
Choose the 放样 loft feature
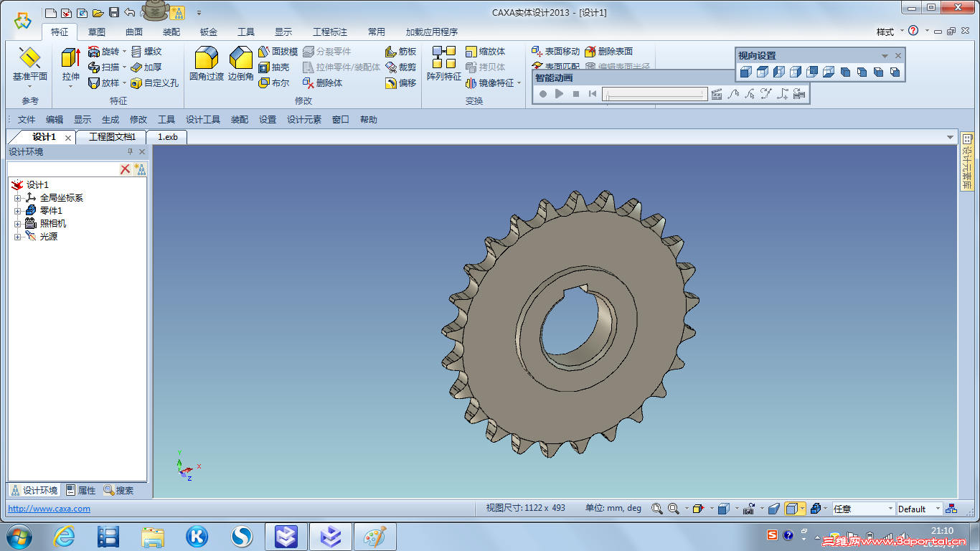[103, 83]
